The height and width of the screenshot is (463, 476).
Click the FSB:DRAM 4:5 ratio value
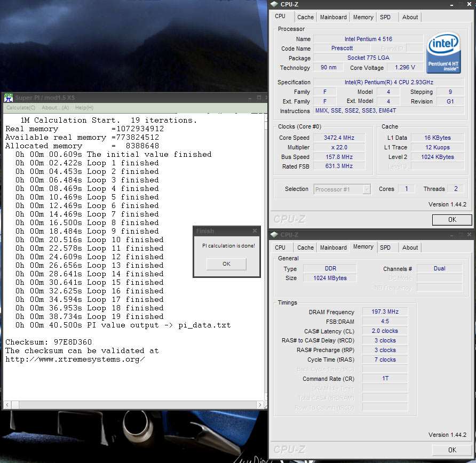[x=385, y=321]
